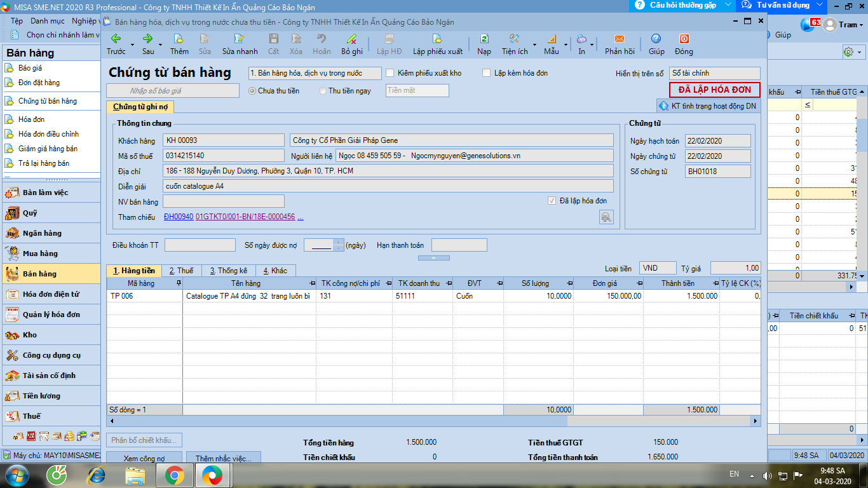Expand the Tiện ích dropdown arrow

coord(534,44)
